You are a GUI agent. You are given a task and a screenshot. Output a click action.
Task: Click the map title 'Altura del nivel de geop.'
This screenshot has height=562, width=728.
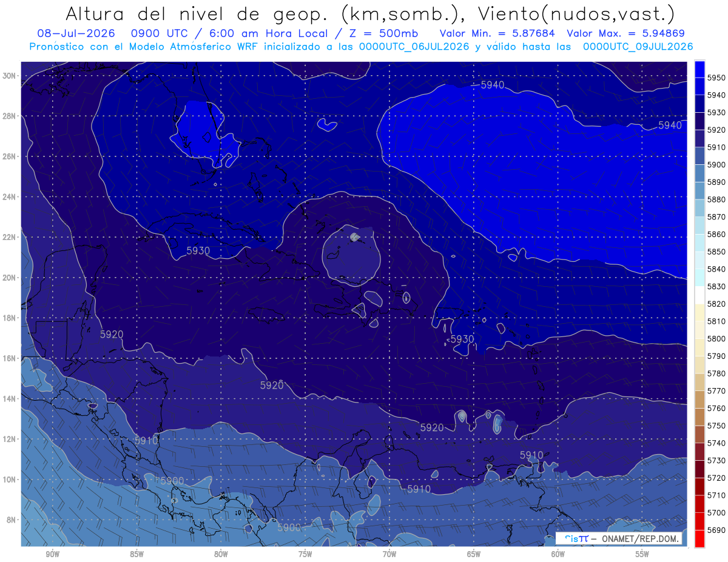click(x=198, y=13)
